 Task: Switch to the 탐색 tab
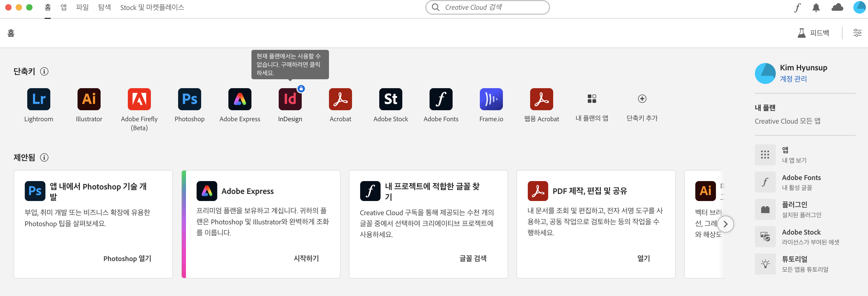(105, 7)
